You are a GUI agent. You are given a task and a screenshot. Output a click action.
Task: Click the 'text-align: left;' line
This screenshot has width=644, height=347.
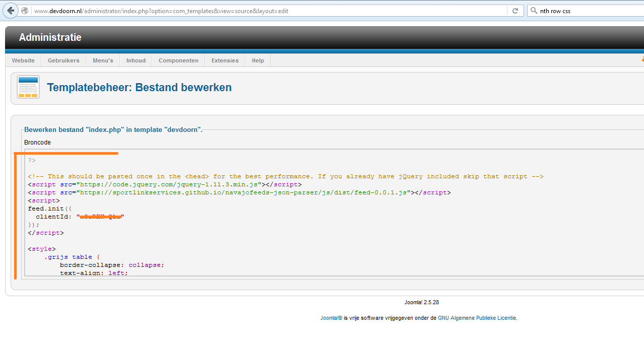94,273
